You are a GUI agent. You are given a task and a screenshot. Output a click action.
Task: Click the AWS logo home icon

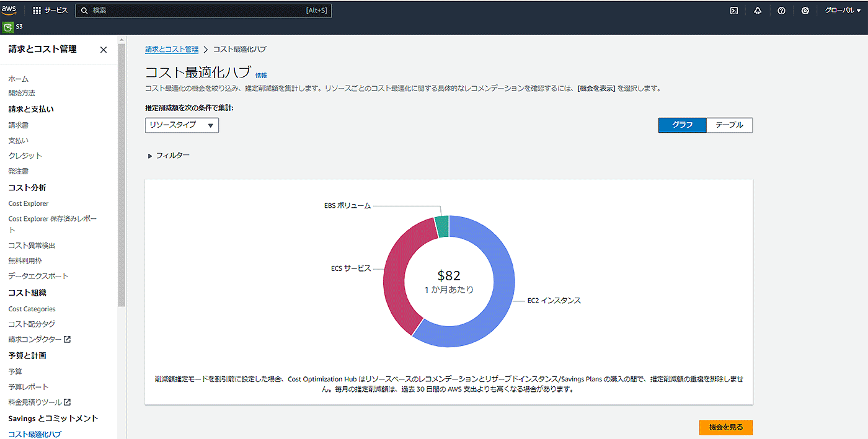tap(9, 10)
